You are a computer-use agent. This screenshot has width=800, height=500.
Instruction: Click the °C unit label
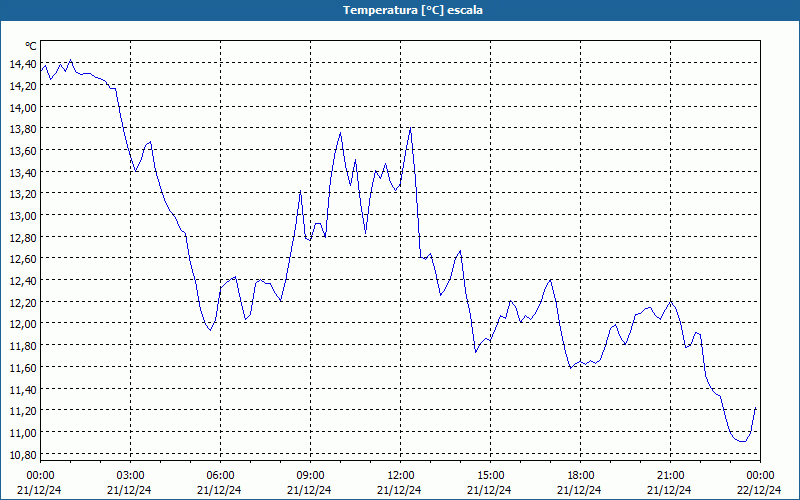[x=31, y=46]
